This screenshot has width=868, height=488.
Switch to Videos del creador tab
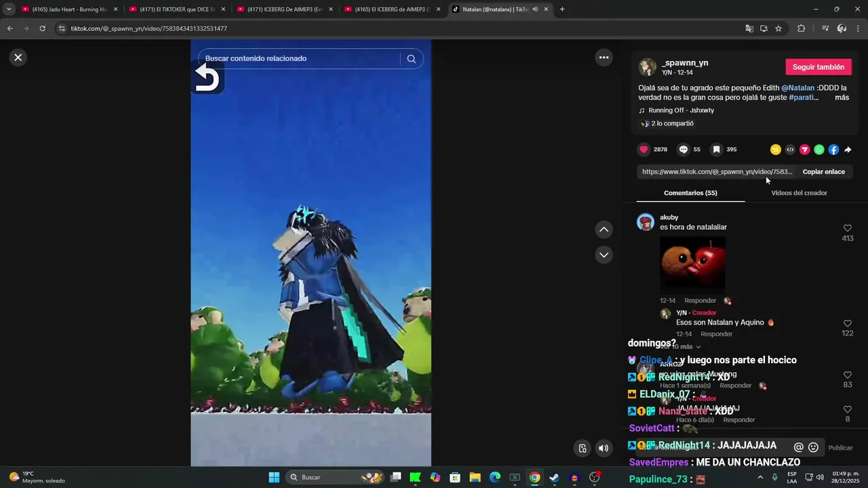[x=799, y=192]
